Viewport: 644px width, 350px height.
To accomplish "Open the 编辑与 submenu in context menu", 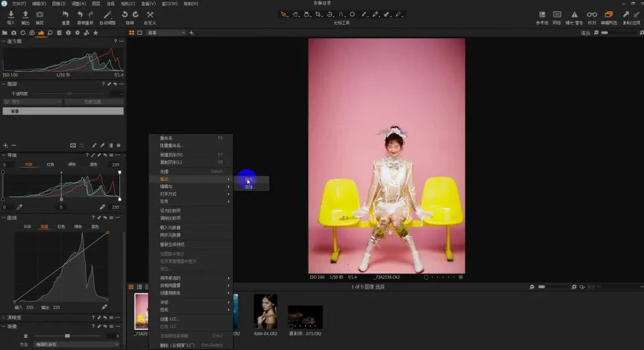I will click(x=191, y=186).
